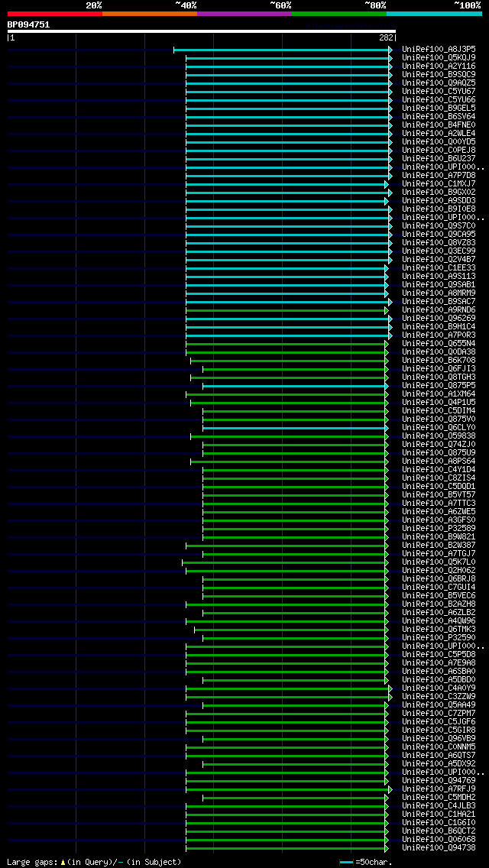Screen dimensions: 489x868
Task: Select the UniRef100_Q8VZ83 label
Action: (439, 242)
